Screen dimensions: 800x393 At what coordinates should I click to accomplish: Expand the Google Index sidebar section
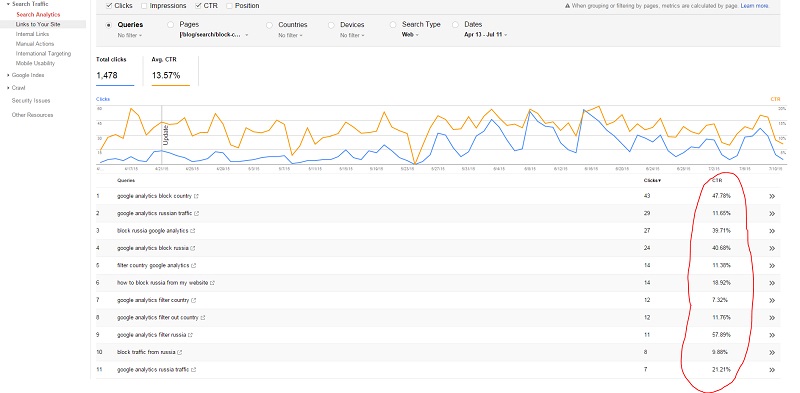8,75
